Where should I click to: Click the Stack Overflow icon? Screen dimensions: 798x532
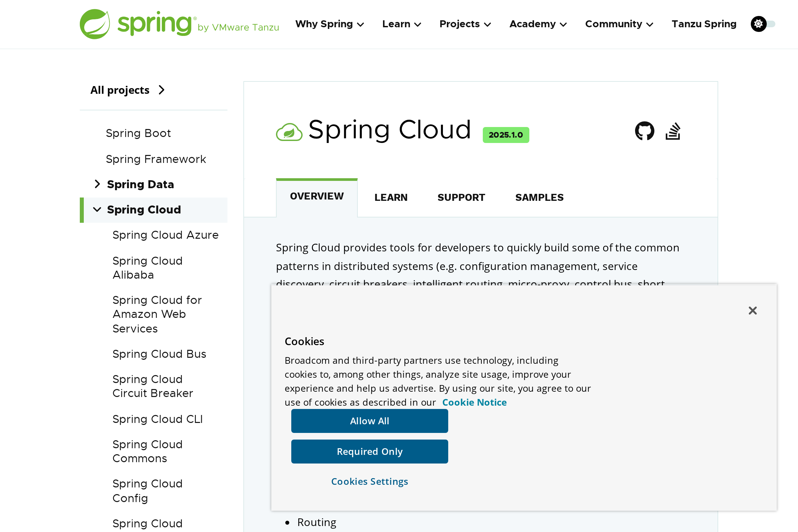coord(673,131)
